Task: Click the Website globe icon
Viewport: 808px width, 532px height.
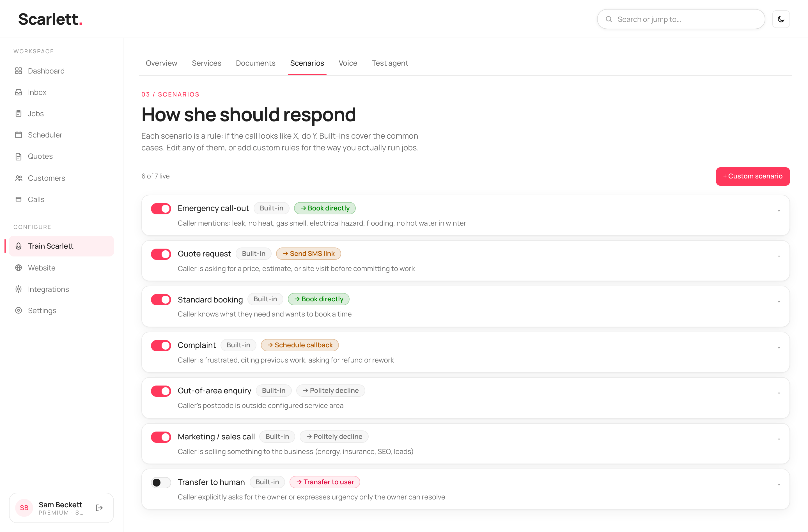Action: 19,268
